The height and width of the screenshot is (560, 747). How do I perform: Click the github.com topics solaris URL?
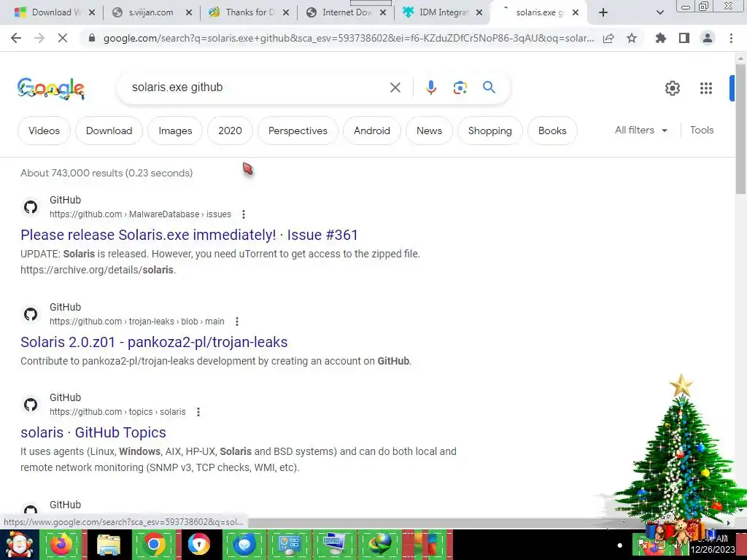[117, 412]
